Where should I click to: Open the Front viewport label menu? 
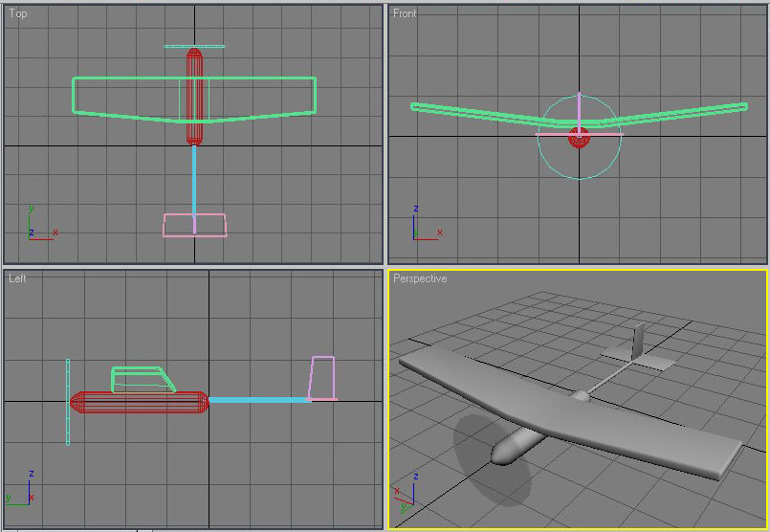(406, 14)
